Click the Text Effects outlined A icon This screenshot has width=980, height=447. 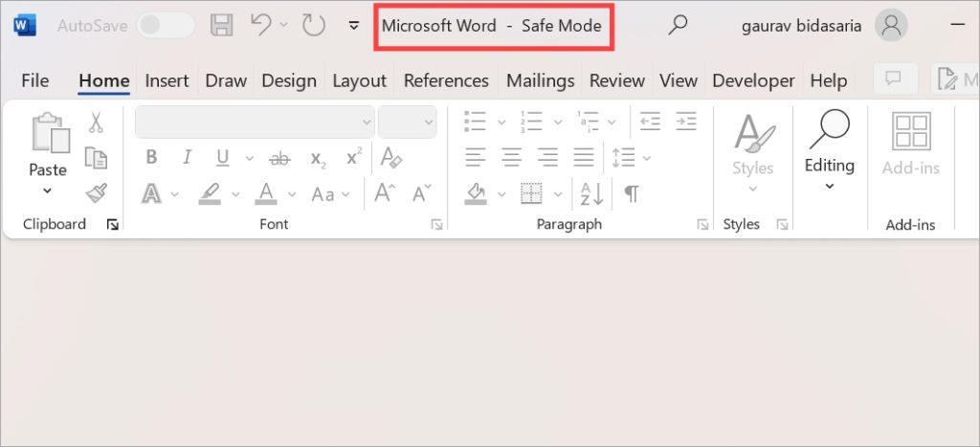click(152, 193)
